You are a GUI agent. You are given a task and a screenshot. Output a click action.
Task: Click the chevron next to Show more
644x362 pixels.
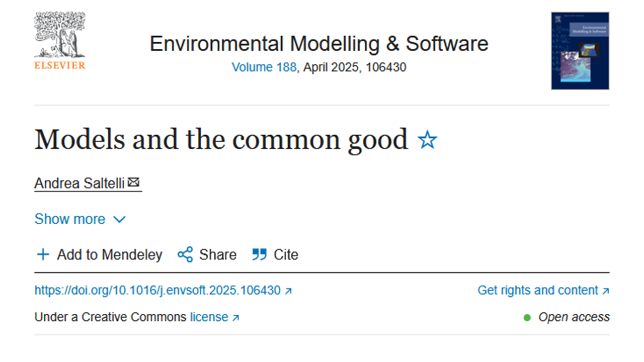point(119,220)
